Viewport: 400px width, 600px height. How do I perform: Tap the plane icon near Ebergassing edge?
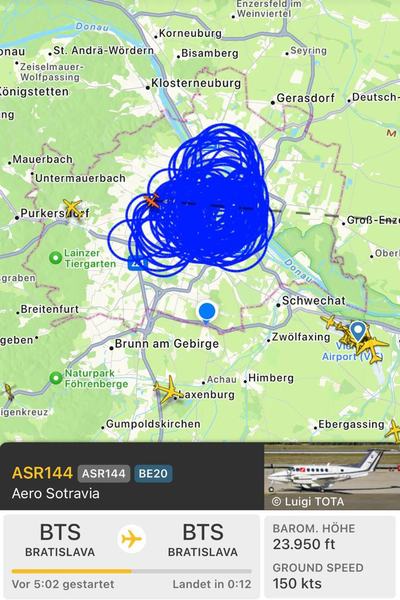coord(394,430)
